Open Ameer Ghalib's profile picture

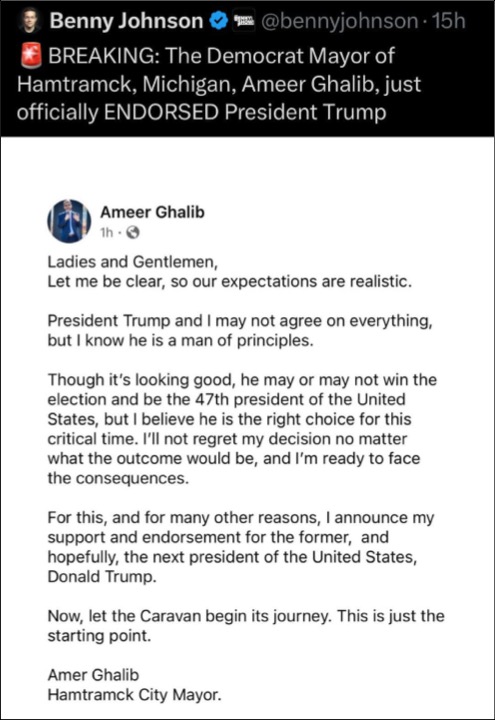[x=69, y=221]
